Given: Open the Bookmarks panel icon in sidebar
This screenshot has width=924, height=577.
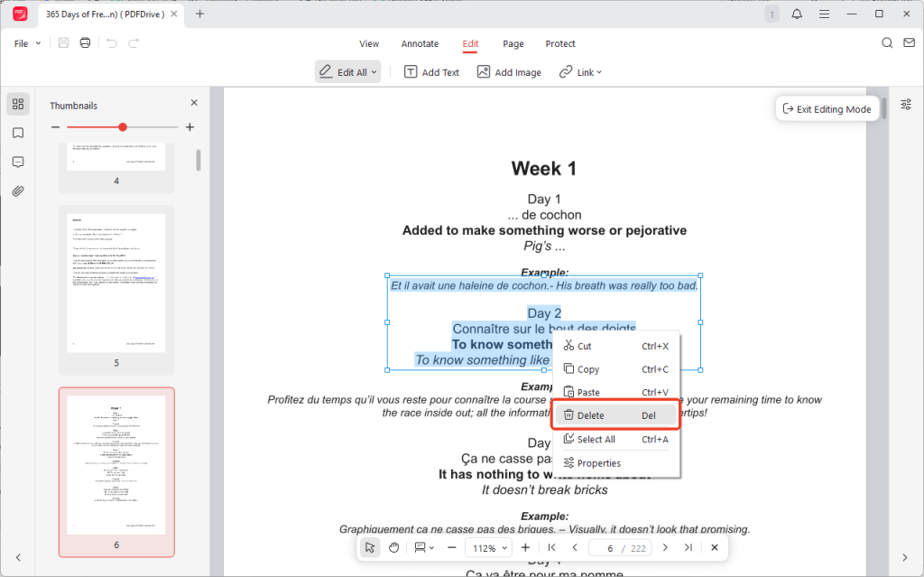Looking at the screenshot, I should click(x=18, y=133).
